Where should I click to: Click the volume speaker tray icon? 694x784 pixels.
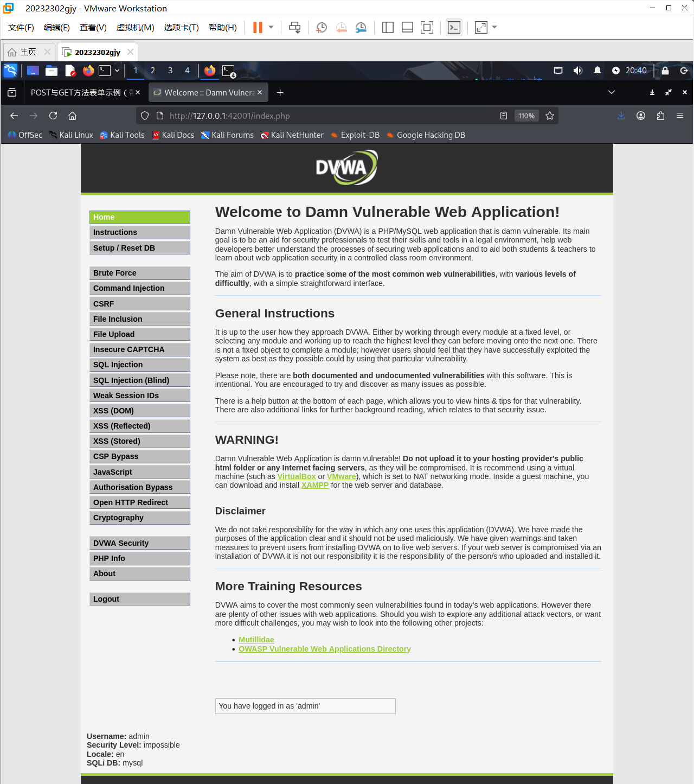578,71
